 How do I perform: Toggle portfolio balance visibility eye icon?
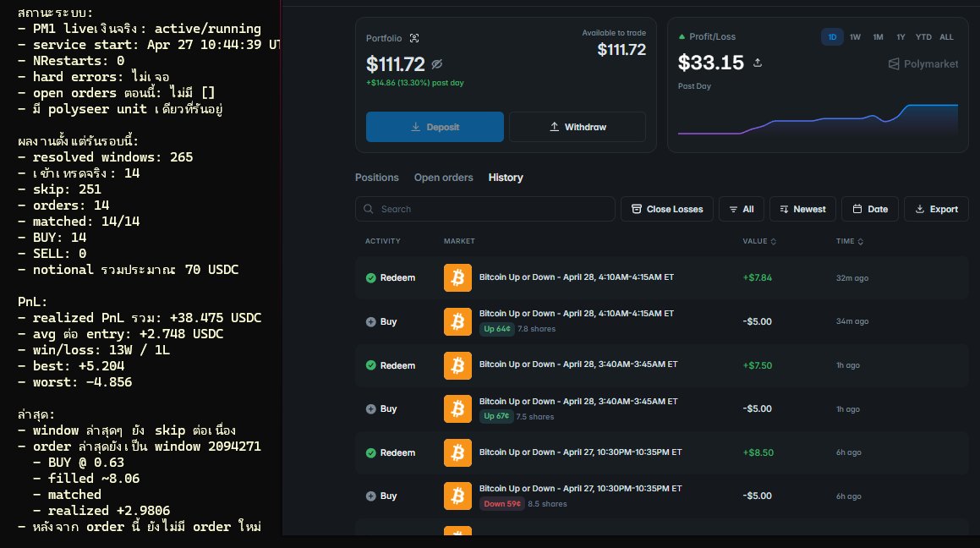(437, 63)
